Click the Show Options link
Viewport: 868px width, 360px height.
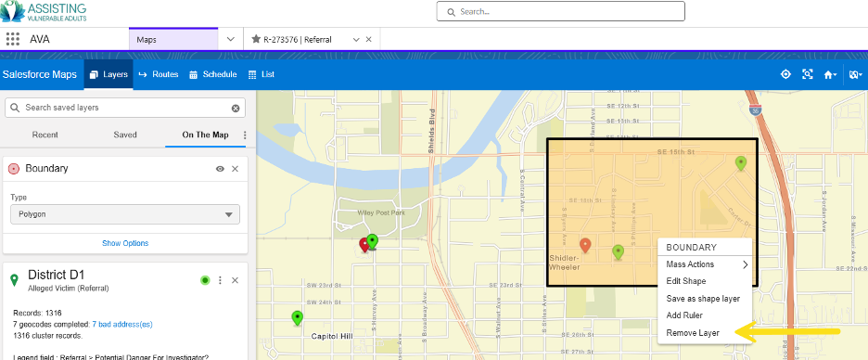pyautogui.click(x=125, y=243)
